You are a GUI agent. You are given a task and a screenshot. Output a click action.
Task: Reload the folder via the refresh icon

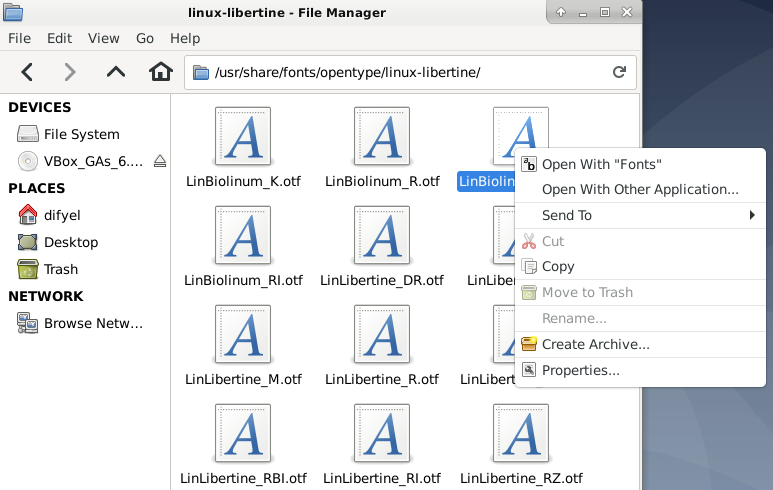tap(619, 72)
